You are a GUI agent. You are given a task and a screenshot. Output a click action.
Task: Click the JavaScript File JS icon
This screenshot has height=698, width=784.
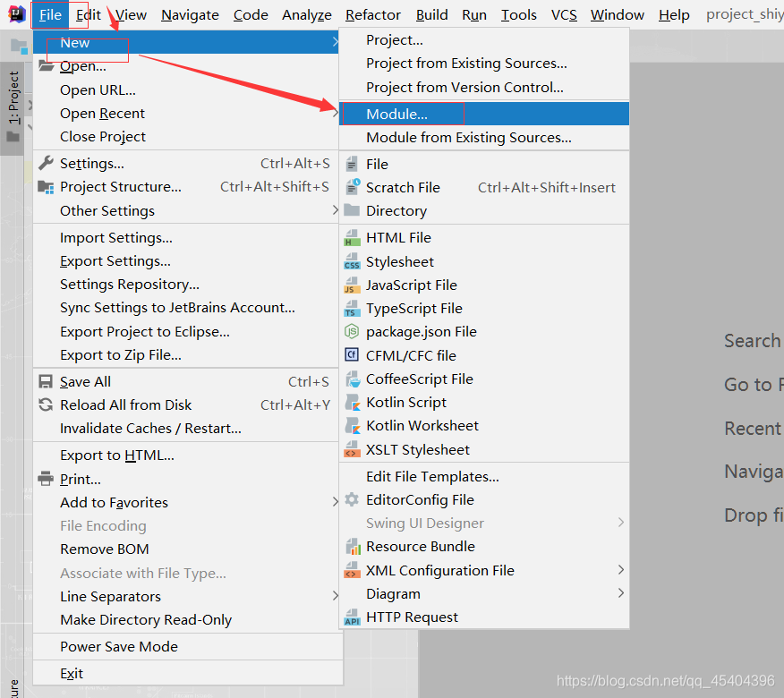[352, 285]
